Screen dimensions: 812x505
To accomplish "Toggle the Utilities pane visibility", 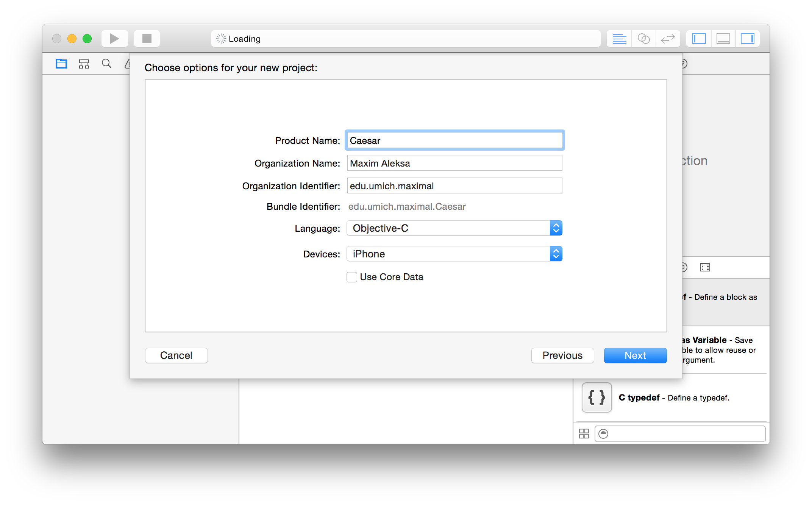I will tap(748, 39).
